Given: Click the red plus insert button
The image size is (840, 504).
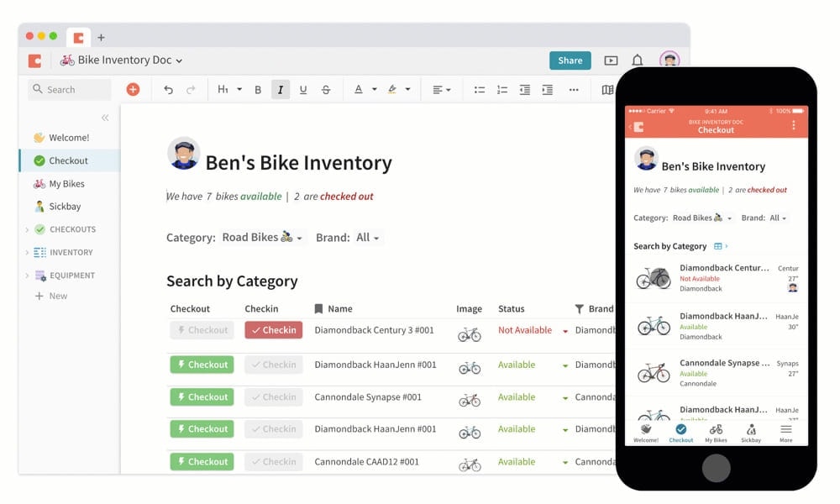Looking at the screenshot, I should tap(133, 89).
